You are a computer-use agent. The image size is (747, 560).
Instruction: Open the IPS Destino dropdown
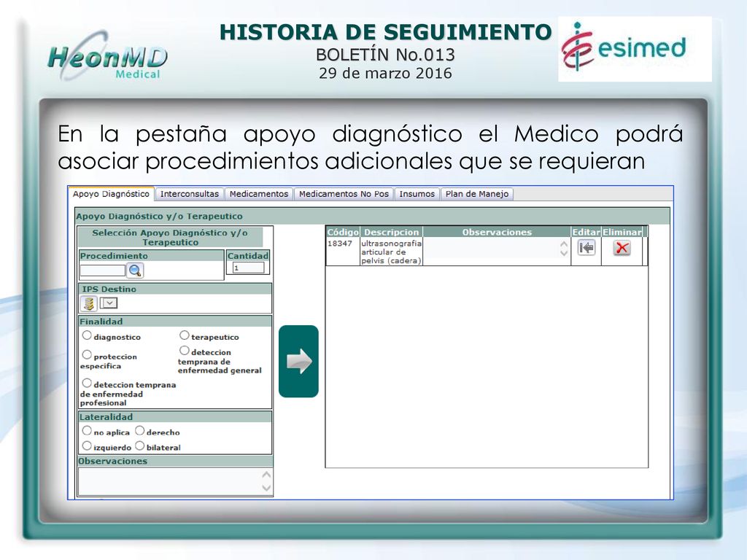(x=109, y=303)
